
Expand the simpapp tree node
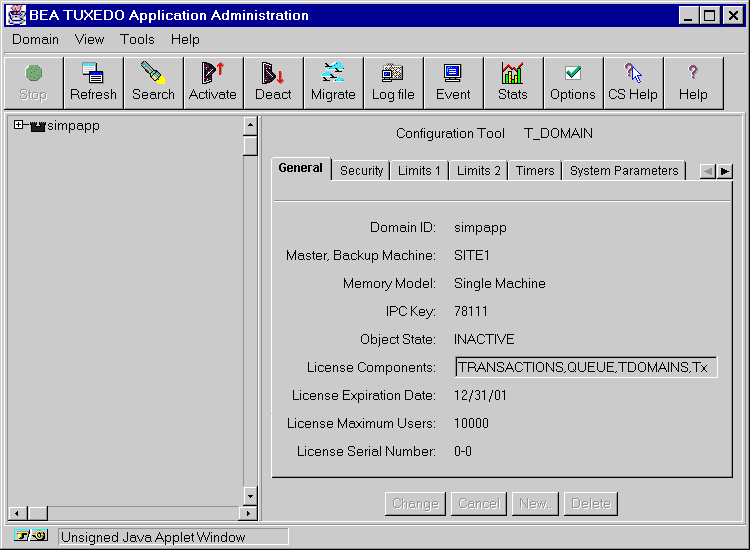[x=18, y=125]
